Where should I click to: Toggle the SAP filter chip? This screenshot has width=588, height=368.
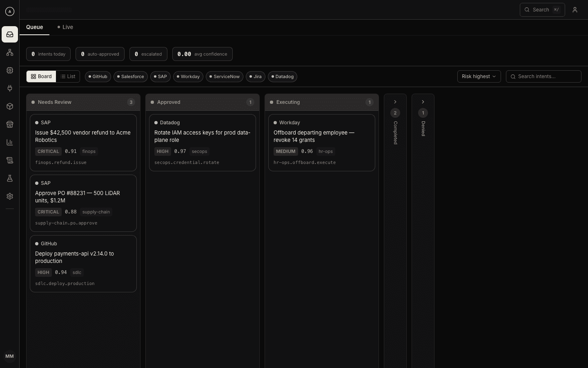click(160, 76)
